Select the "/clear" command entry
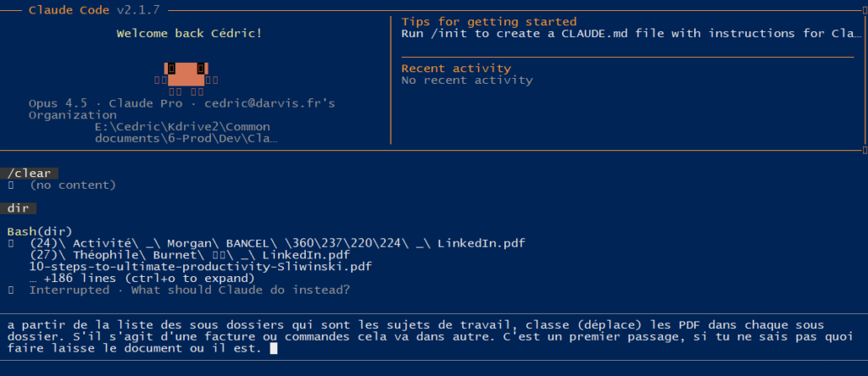This screenshot has width=868, height=376. pyautogui.click(x=30, y=173)
